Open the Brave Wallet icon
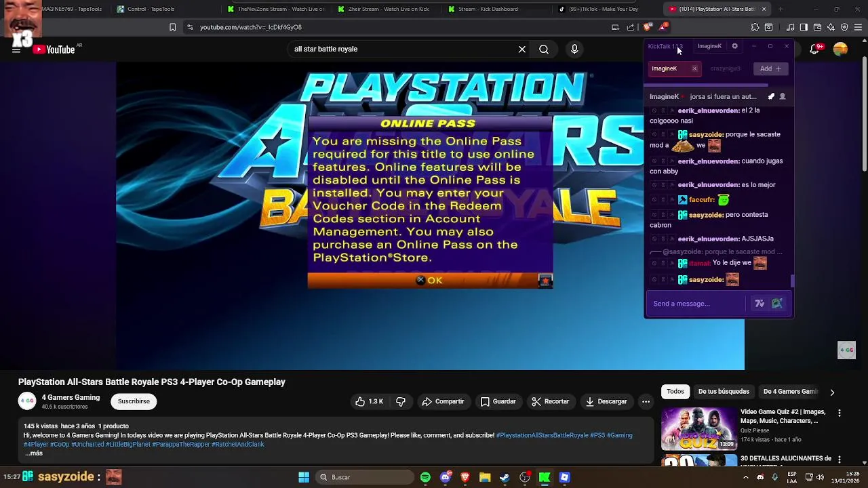868x488 pixels. pyautogui.click(x=817, y=27)
